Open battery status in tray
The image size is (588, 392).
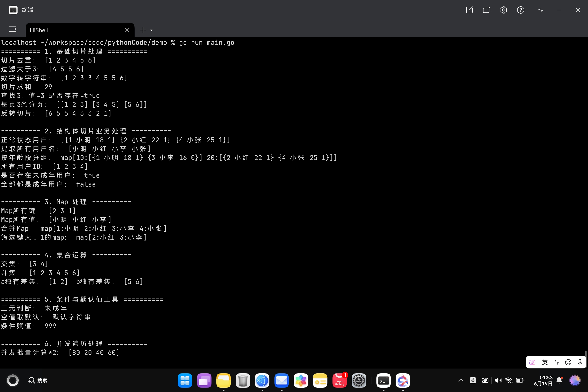pos(520,380)
